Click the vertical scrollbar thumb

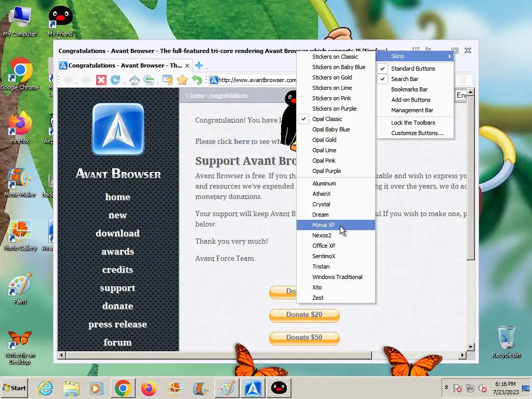pyautogui.click(x=470, y=179)
